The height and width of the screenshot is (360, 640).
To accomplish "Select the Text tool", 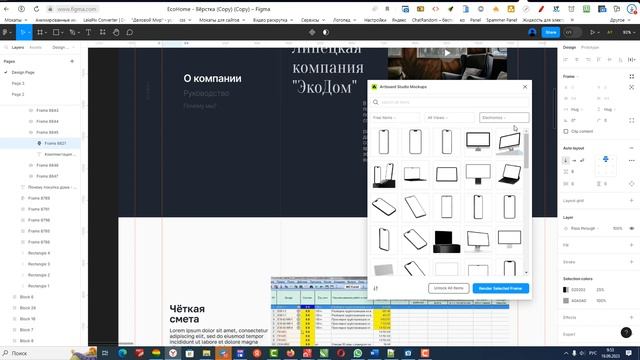I will tap(88, 32).
